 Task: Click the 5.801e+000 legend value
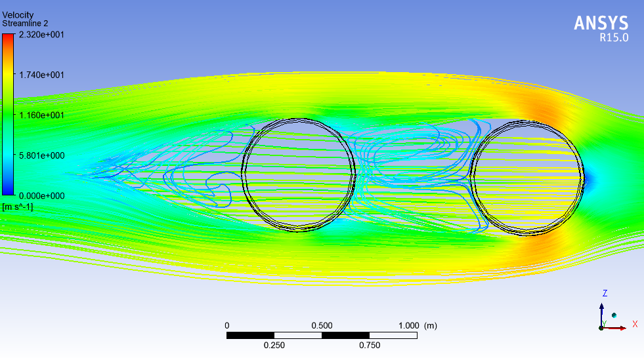point(41,155)
